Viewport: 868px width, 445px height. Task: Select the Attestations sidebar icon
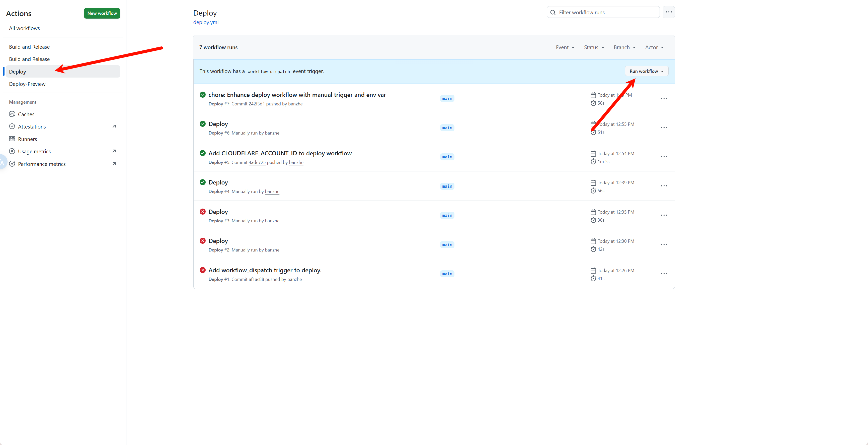[12, 126]
